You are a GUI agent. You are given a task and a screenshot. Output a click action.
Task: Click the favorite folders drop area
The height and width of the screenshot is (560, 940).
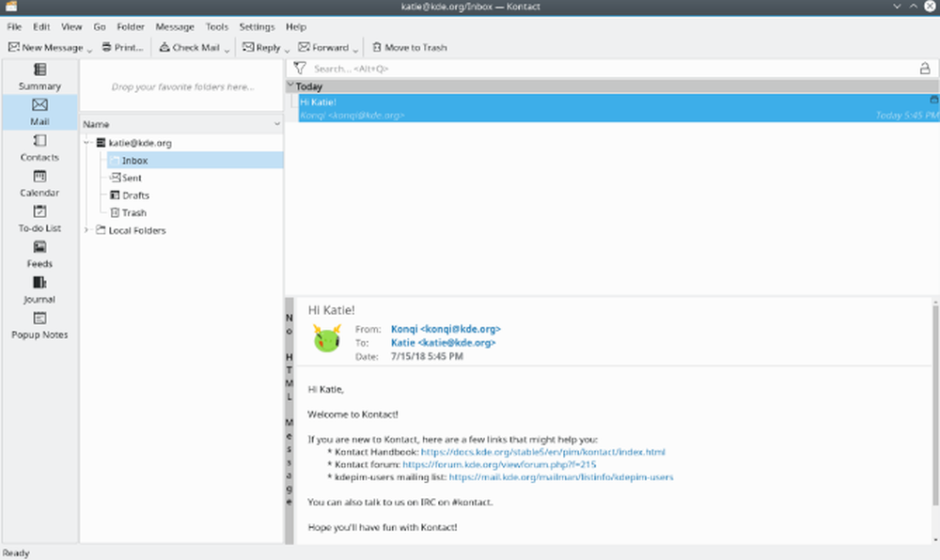[181, 86]
